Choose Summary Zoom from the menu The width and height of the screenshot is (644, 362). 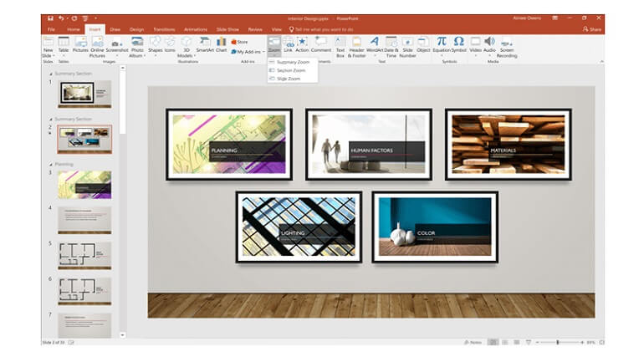tap(293, 62)
